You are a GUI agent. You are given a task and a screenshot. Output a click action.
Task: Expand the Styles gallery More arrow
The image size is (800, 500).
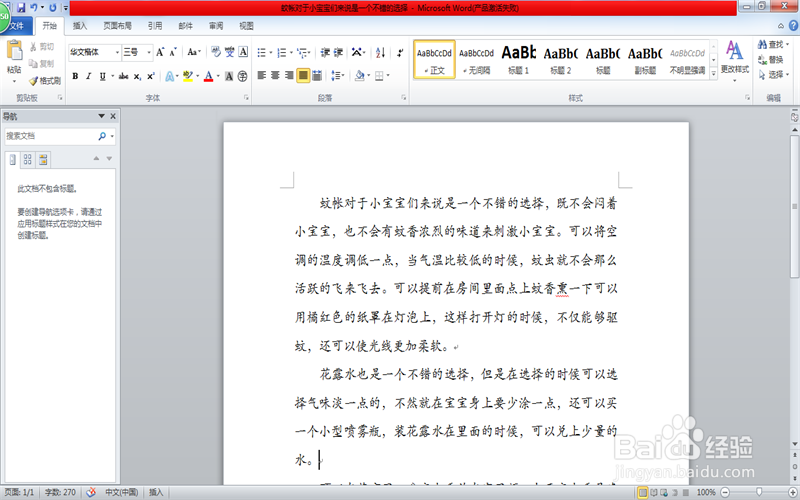pyautogui.click(x=714, y=73)
